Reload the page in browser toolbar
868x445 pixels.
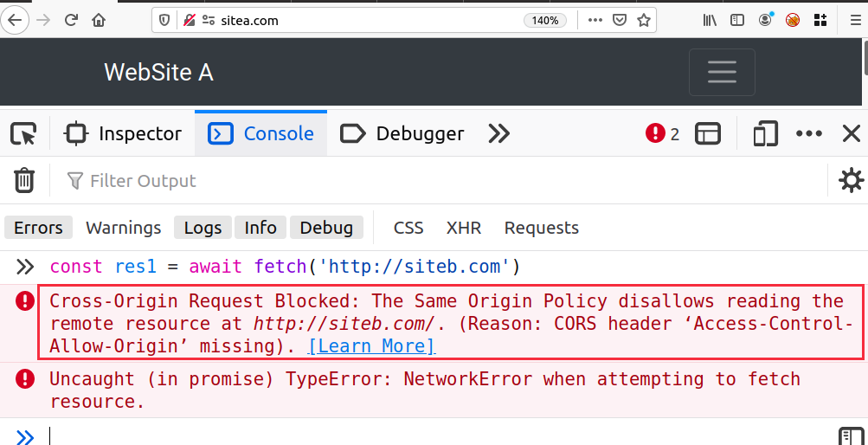[71, 21]
